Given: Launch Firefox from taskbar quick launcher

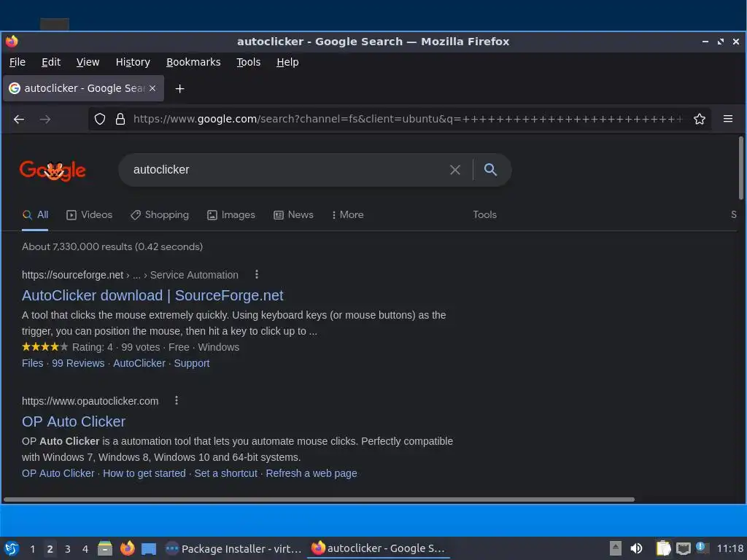Looking at the screenshot, I should tap(127, 548).
